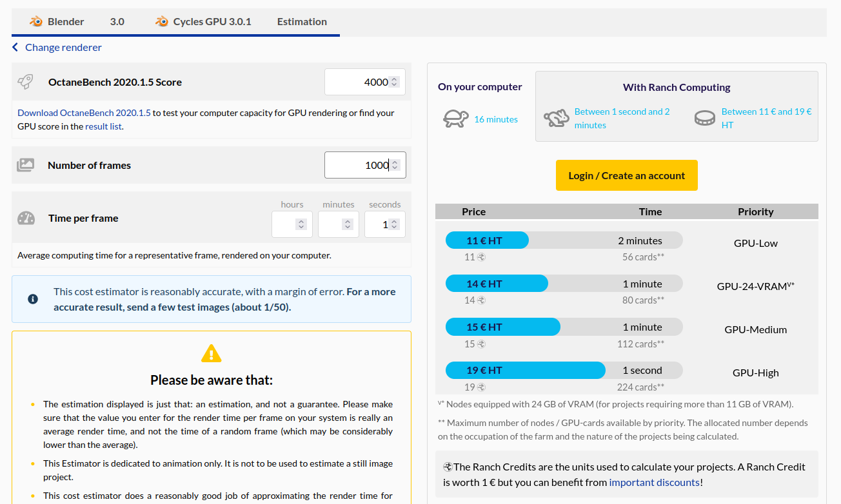Click the 19 € HT price bar

pyautogui.click(x=526, y=370)
